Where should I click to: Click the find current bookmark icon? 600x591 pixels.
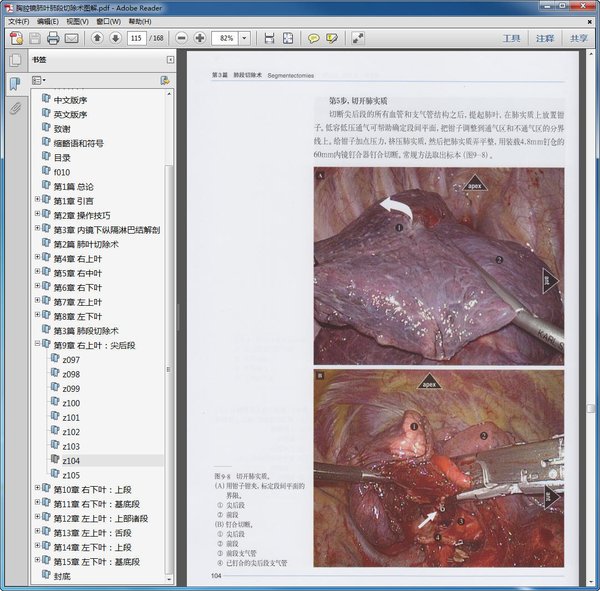pyautogui.click(x=165, y=80)
